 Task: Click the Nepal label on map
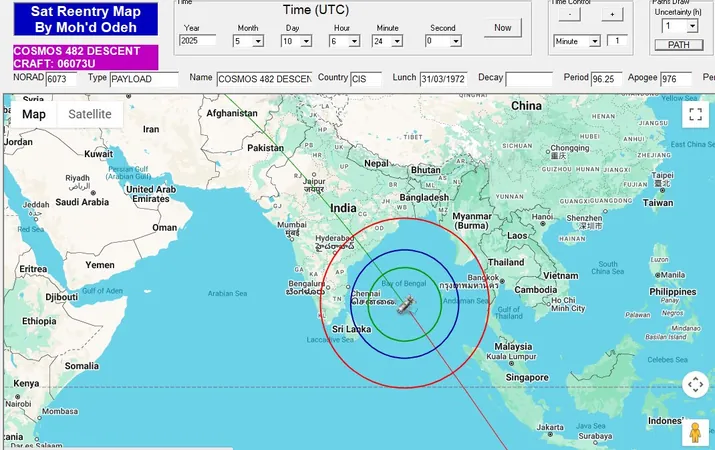[376, 163]
